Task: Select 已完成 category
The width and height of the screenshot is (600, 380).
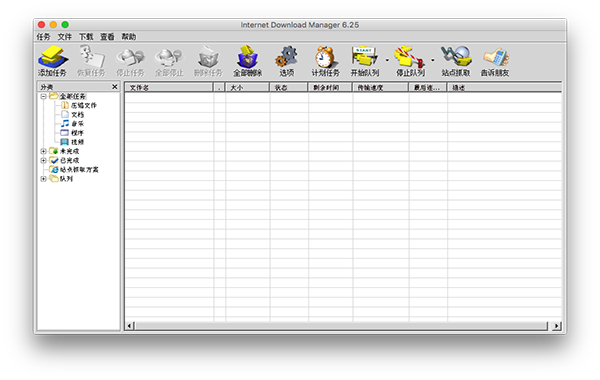Action: pos(64,160)
